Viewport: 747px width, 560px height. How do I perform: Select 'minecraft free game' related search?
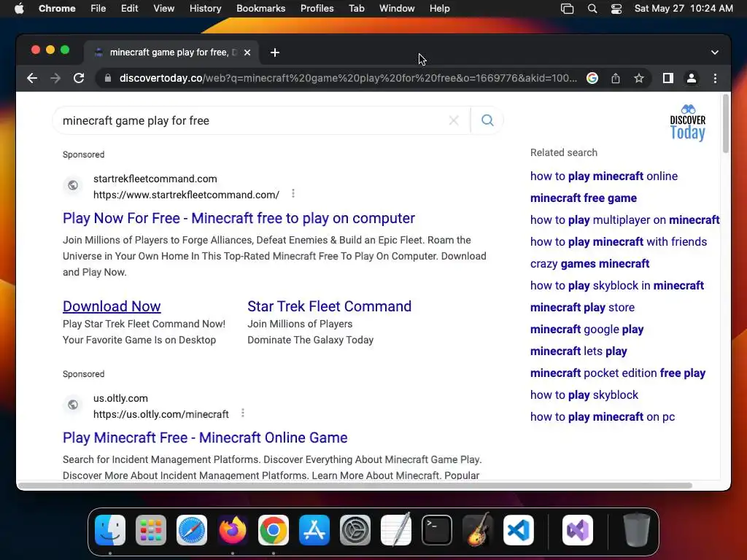[583, 198]
